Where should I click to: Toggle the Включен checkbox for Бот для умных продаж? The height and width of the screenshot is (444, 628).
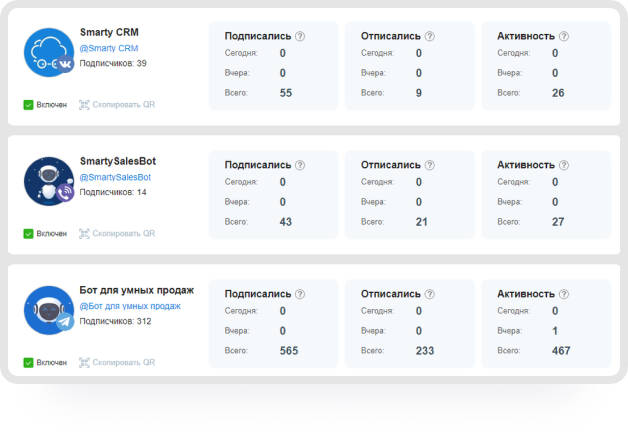[x=28, y=363]
